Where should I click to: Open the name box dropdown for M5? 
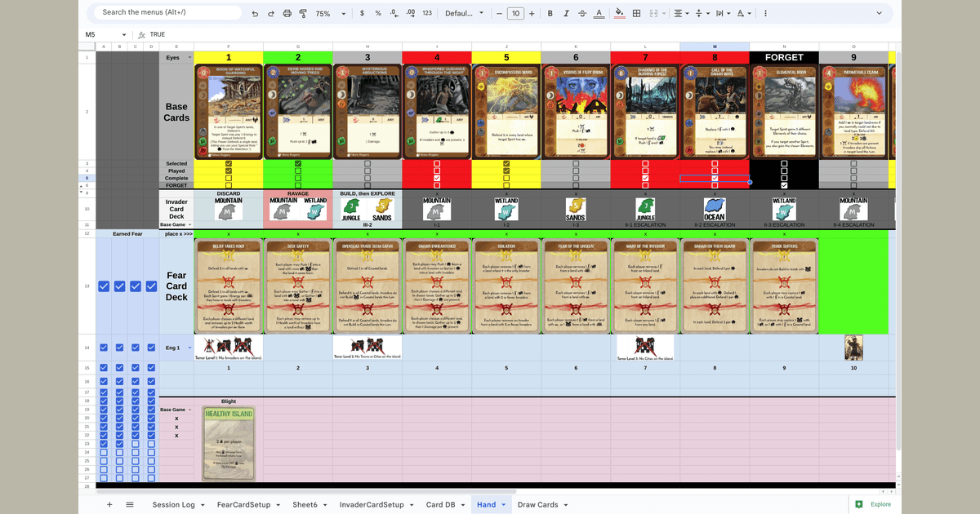124,34
